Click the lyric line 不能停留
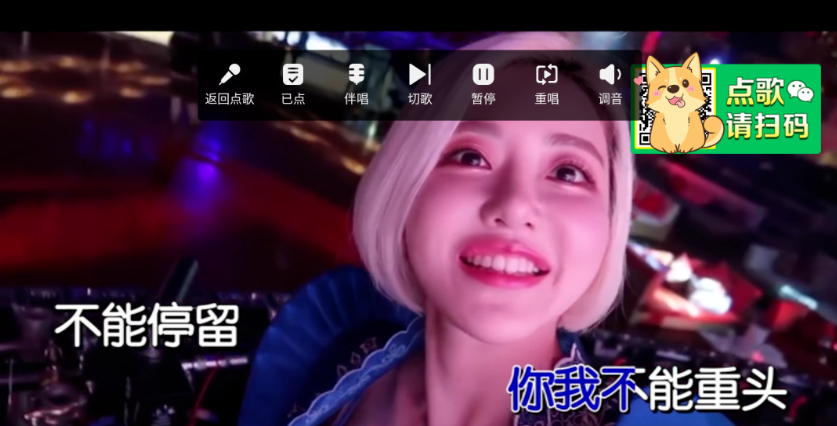The width and height of the screenshot is (837, 426). (147, 325)
